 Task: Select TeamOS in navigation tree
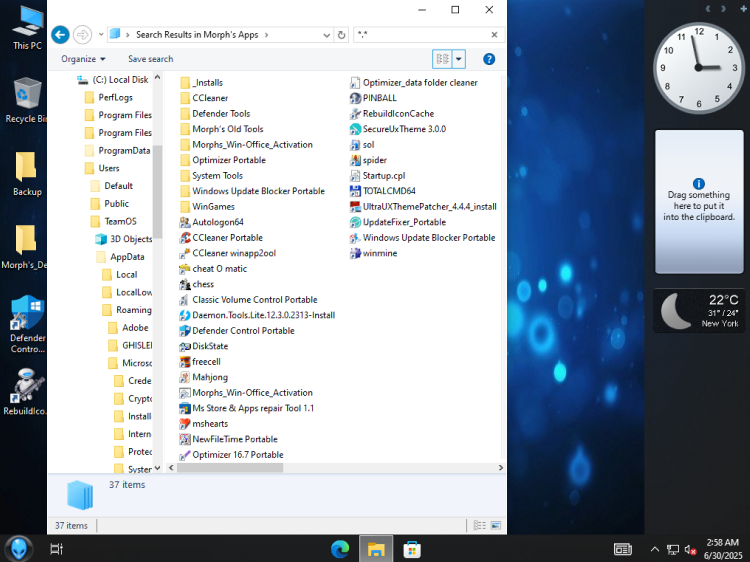point(114,221)
